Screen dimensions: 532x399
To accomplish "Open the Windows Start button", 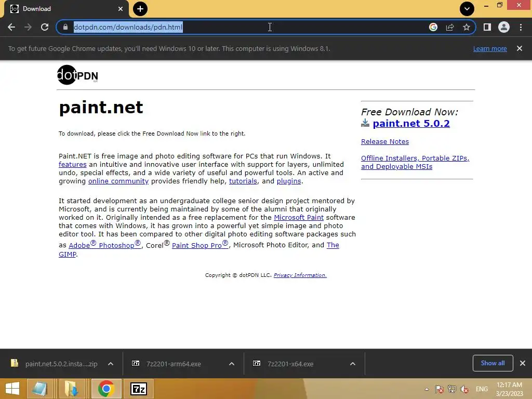I will pos(12,389).
